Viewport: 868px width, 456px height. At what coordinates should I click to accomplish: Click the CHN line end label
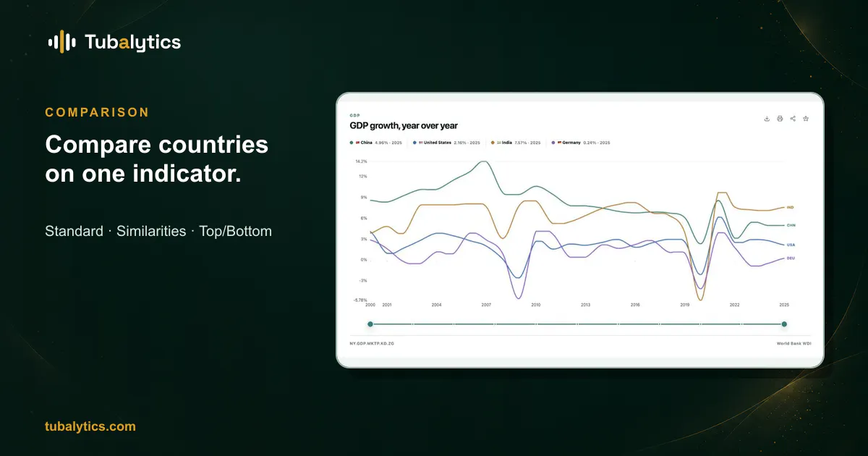[x=791, y=226]
